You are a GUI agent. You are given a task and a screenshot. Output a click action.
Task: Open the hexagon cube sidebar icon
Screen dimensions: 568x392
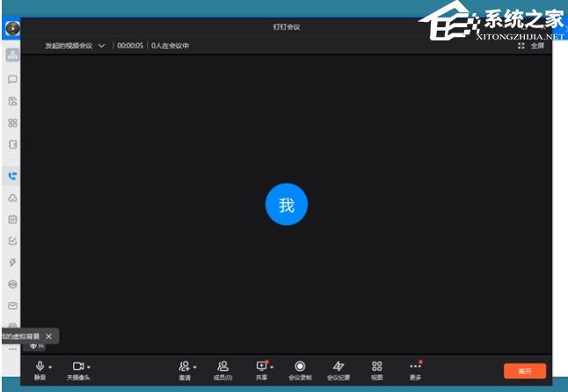[x=12, y=284]
